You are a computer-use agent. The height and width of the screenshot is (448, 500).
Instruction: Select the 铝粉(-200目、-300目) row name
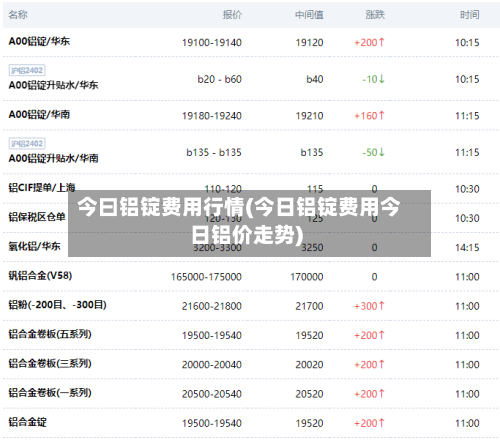[57, 305]
